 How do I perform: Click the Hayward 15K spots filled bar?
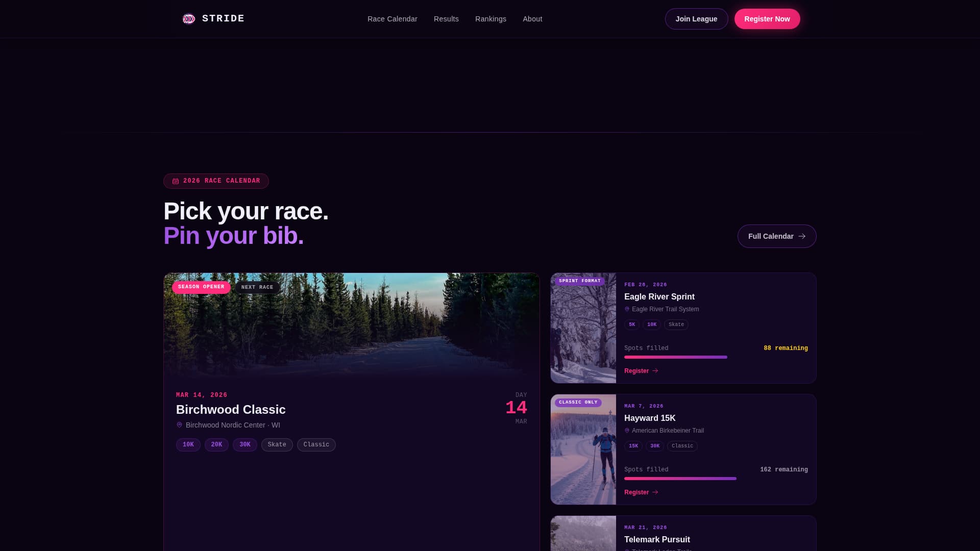[716, 479]
